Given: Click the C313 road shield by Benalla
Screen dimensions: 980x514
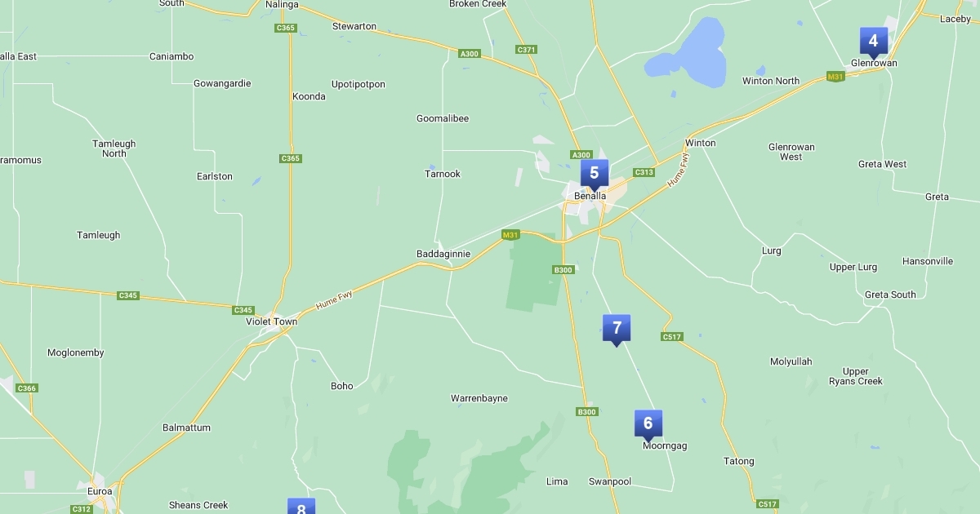Looking at the screenshot, I should pos(644,172).
